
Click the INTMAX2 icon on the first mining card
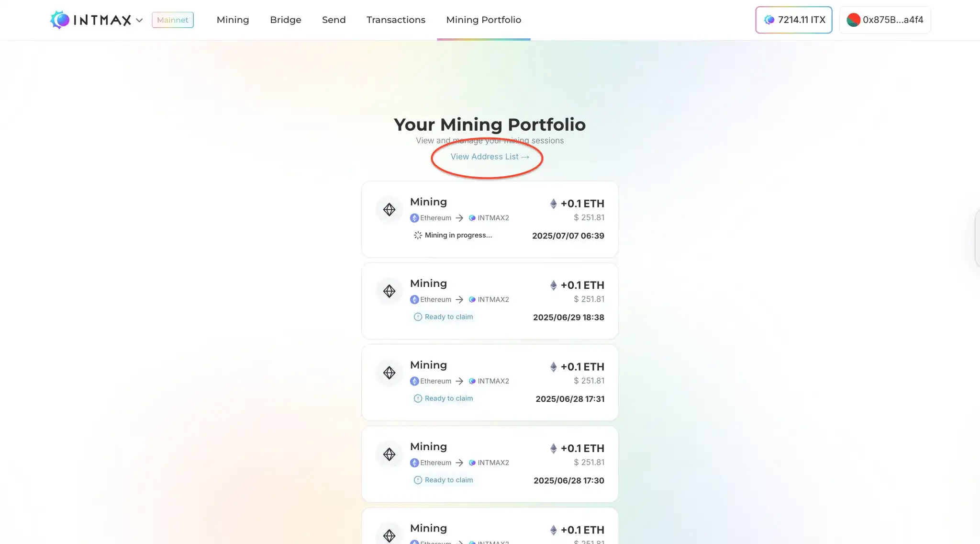pyautogui.click(x=471, y=218)
